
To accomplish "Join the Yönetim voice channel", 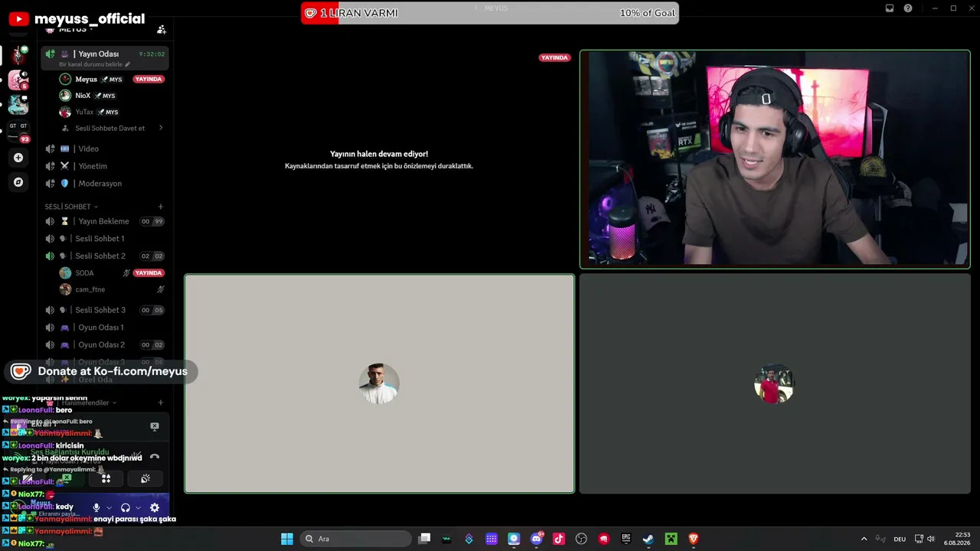I will click(105, 166).
